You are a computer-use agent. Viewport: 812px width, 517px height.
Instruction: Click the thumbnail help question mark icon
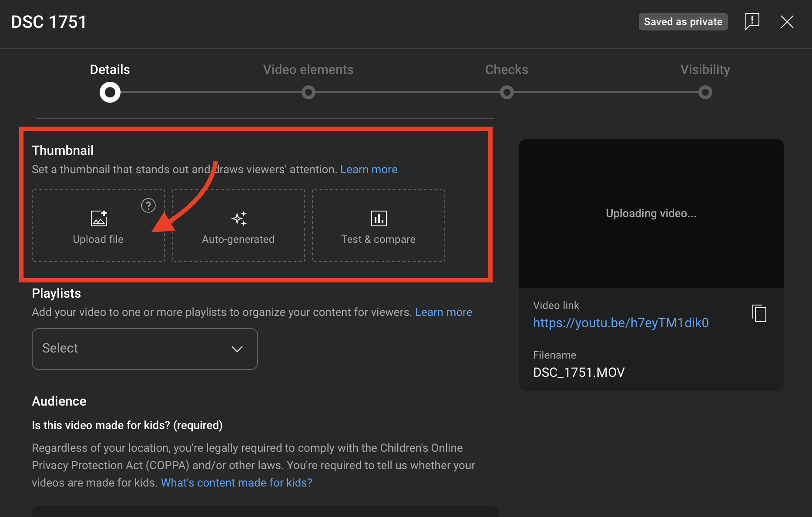click(x=148, y=205)
